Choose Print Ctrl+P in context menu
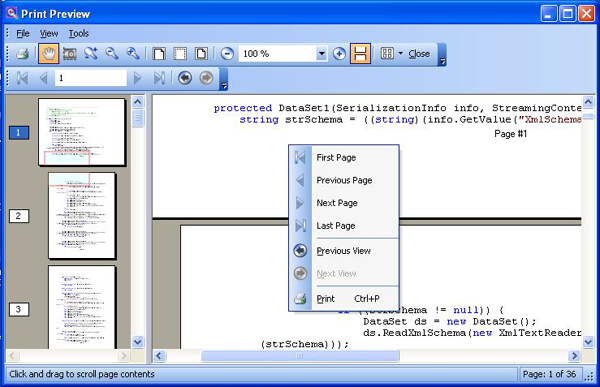Image resolution: width=600 pixels, height=387 pixels. pyautogui.click(x=344, y=299)
